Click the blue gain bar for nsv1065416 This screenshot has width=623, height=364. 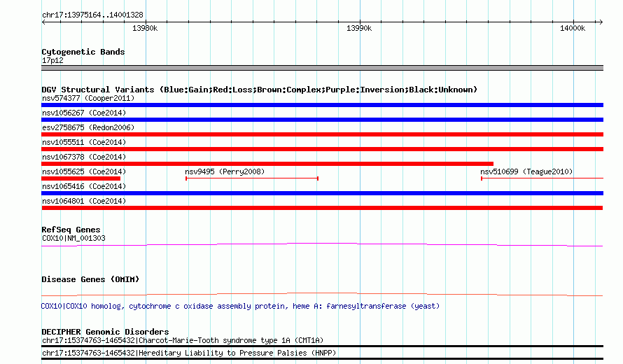tap(322, 193)
